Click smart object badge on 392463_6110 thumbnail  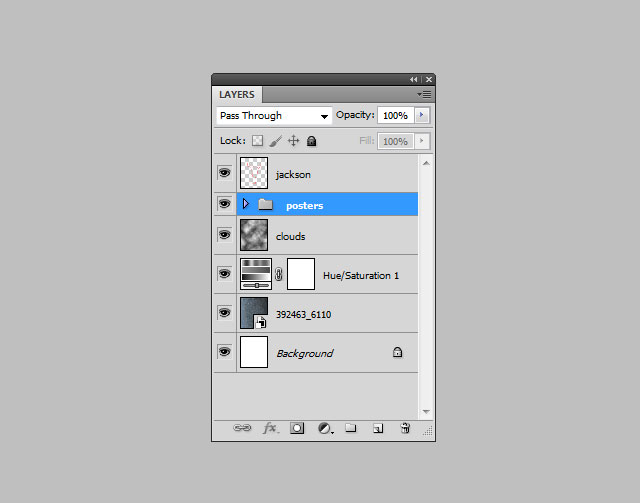(261, 323)
